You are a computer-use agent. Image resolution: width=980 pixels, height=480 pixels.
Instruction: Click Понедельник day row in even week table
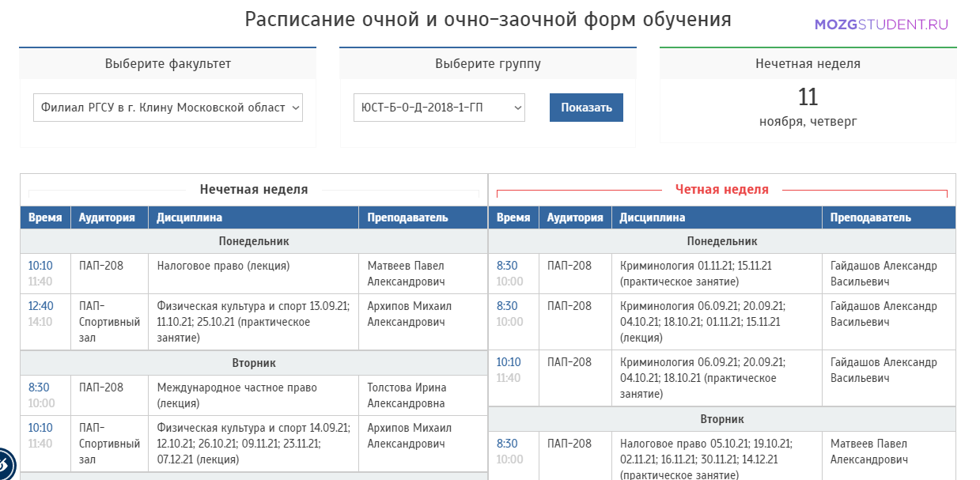pyautogui.click(x=722, y=241)
